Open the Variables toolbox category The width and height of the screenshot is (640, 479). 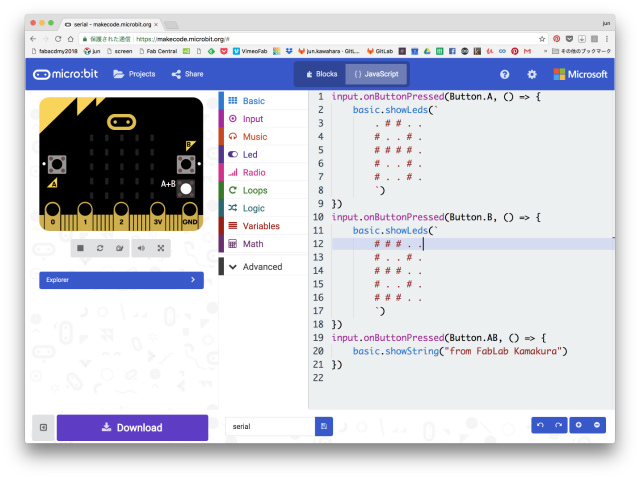point(263,226)
